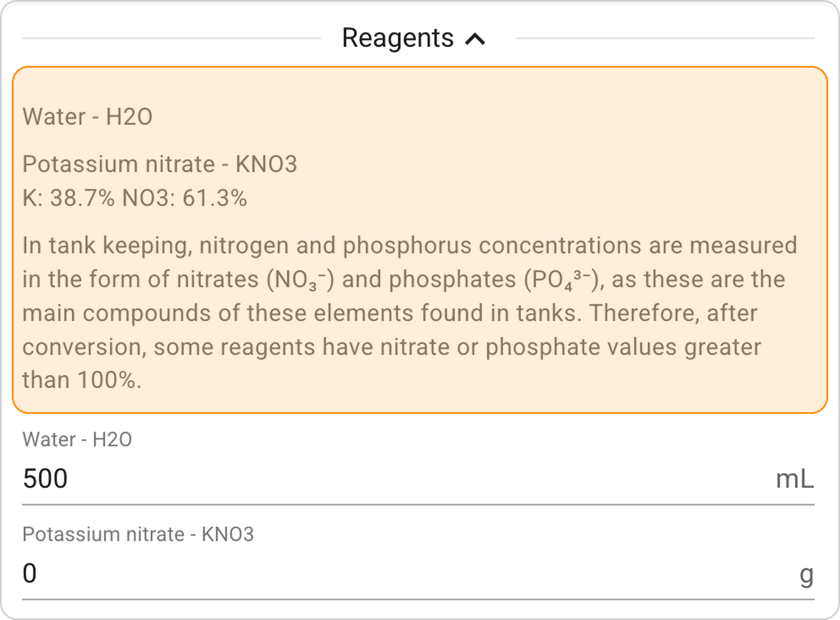Select the Potassium nitrate - KNO3 field label
Screen dimensions: 840x620
point(138,534)
